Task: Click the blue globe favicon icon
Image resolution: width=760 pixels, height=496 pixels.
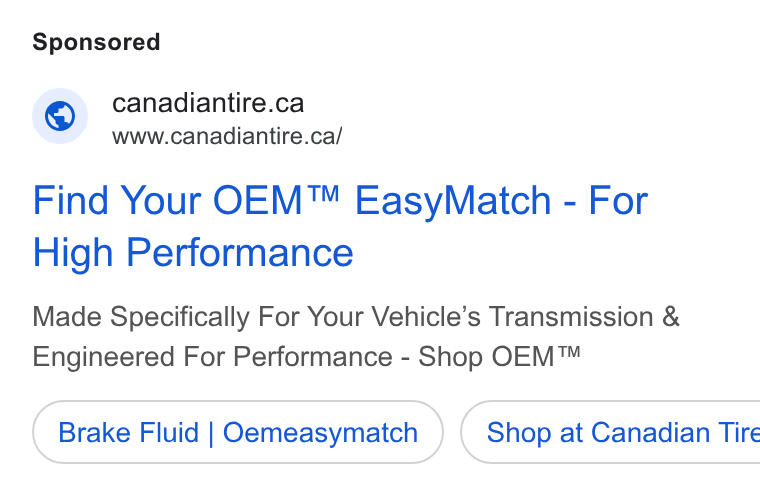Action: pyautogui.click(x=60, y=116)
